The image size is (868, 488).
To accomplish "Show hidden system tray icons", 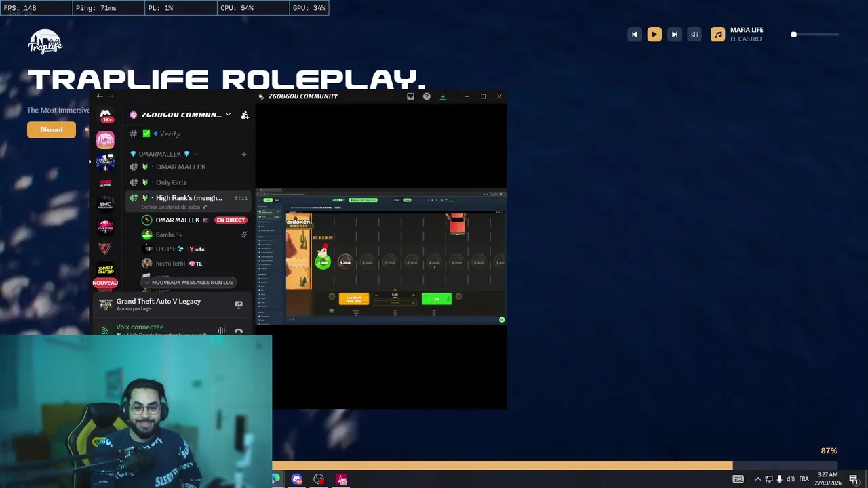I will point(757,479).
